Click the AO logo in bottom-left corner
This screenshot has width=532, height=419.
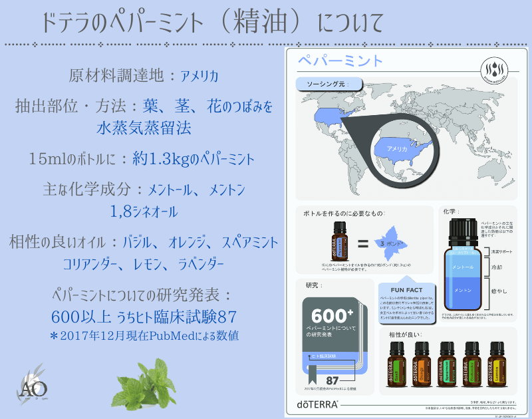click(29, 388)
